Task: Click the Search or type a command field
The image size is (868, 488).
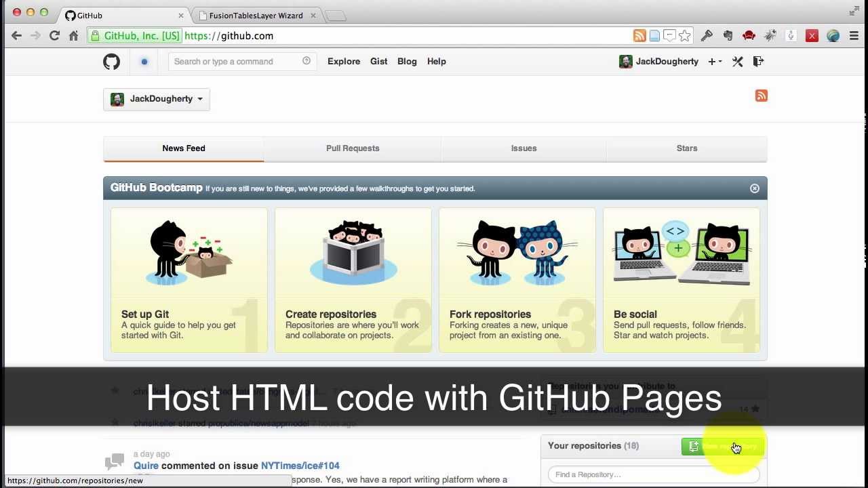Action: [242, 62]
